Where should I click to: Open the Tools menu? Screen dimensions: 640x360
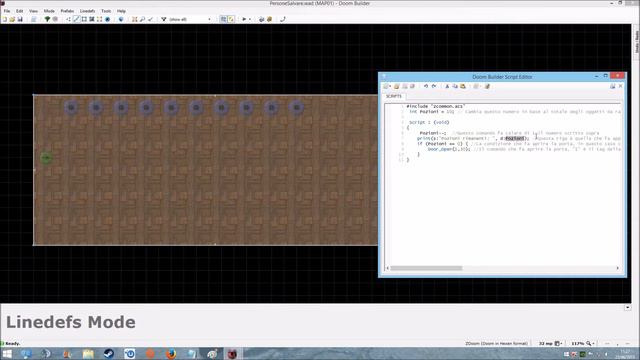[106, 11]
